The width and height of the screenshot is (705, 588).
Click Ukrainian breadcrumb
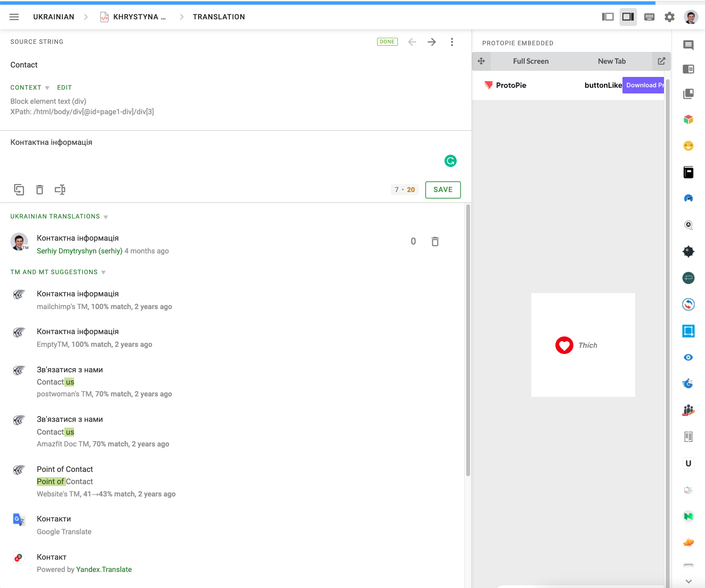tap(54, 17)
